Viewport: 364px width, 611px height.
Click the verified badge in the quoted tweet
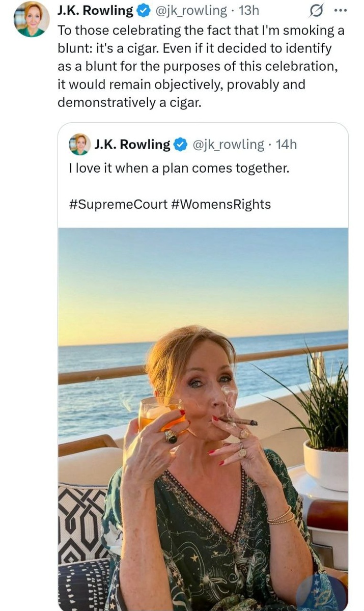tap(180, 145)
